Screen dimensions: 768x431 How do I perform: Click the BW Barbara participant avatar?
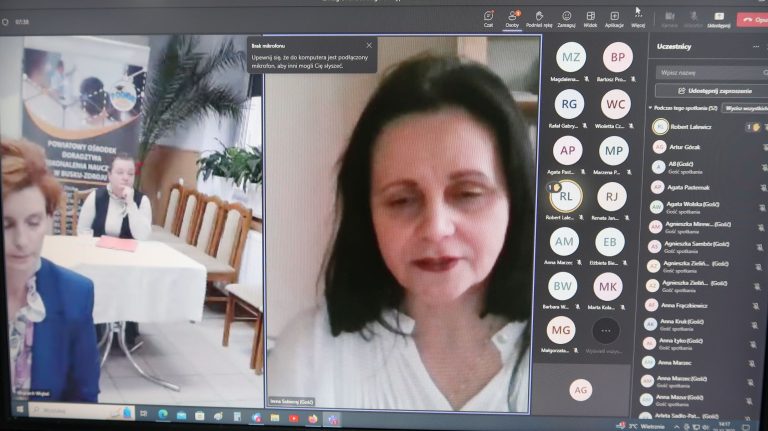562,286
